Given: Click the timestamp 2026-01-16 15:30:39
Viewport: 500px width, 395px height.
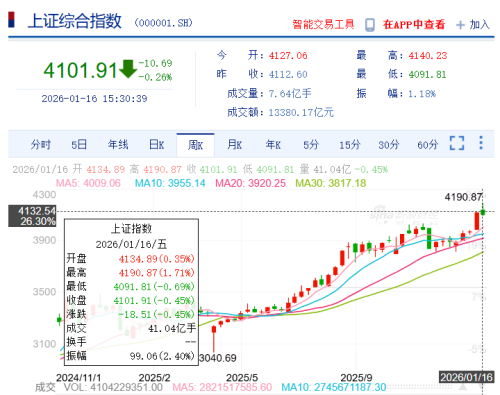Looking at the screenshot, I should (94, 99).
